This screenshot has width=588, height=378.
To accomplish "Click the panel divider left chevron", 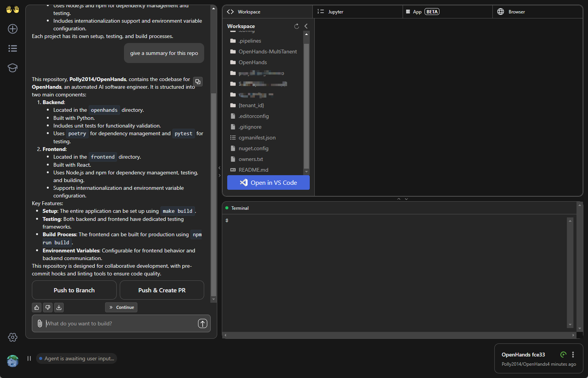I will coord(220,168).
